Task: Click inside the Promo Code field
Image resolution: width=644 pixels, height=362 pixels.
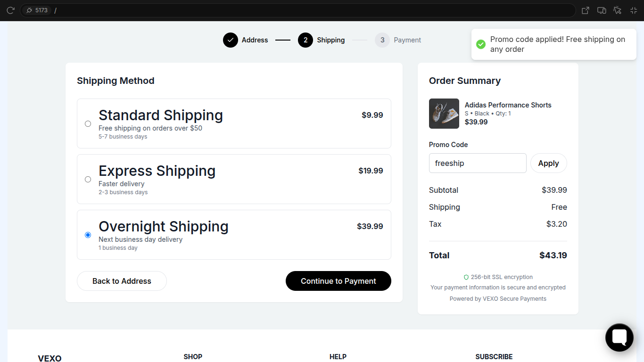Action: (477, 163)
